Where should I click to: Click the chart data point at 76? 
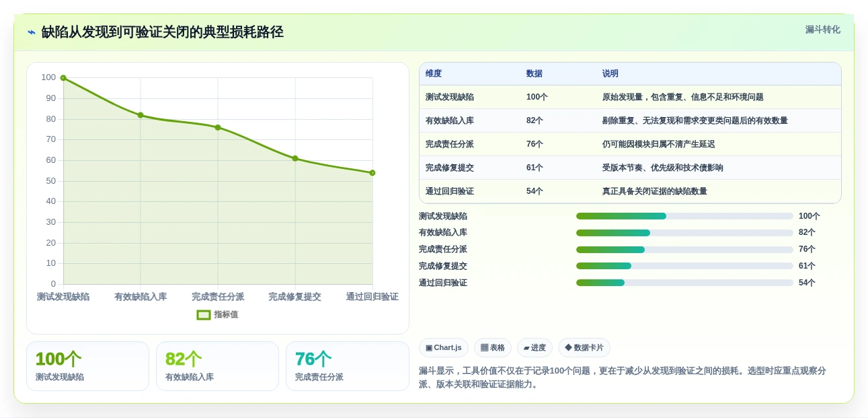coord(218,127)
